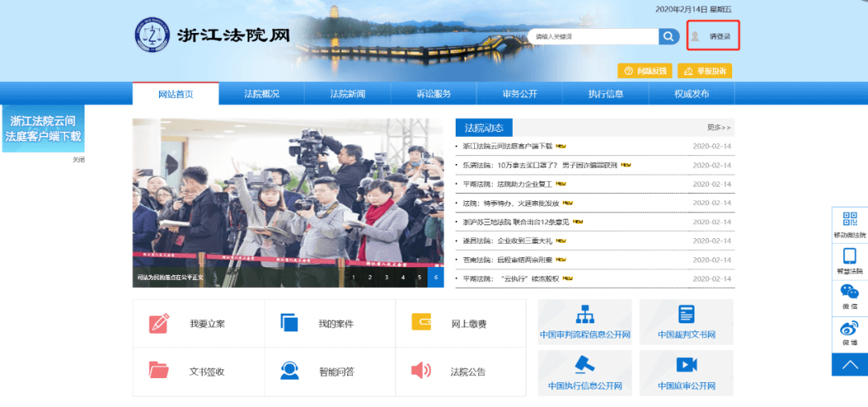Open 智能问答 headset icon

[x=289, y=371]
